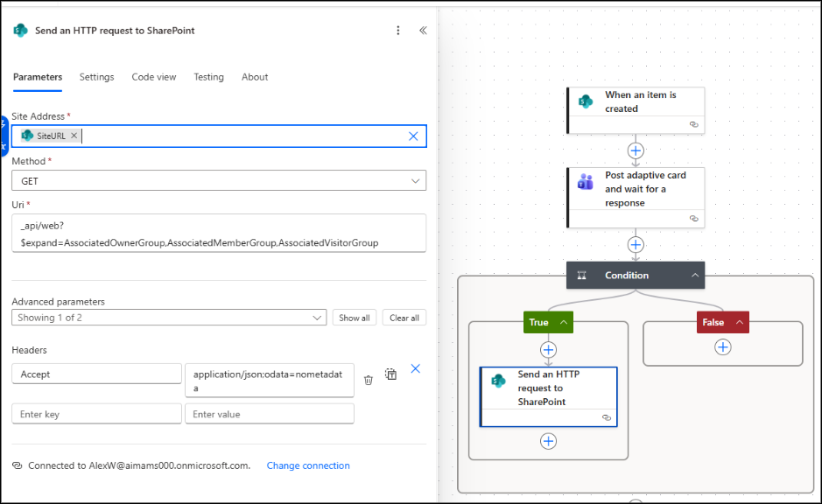Screen dimensions: 822x504
Task: Switch to the Settings tab
Action: (96, 77)
